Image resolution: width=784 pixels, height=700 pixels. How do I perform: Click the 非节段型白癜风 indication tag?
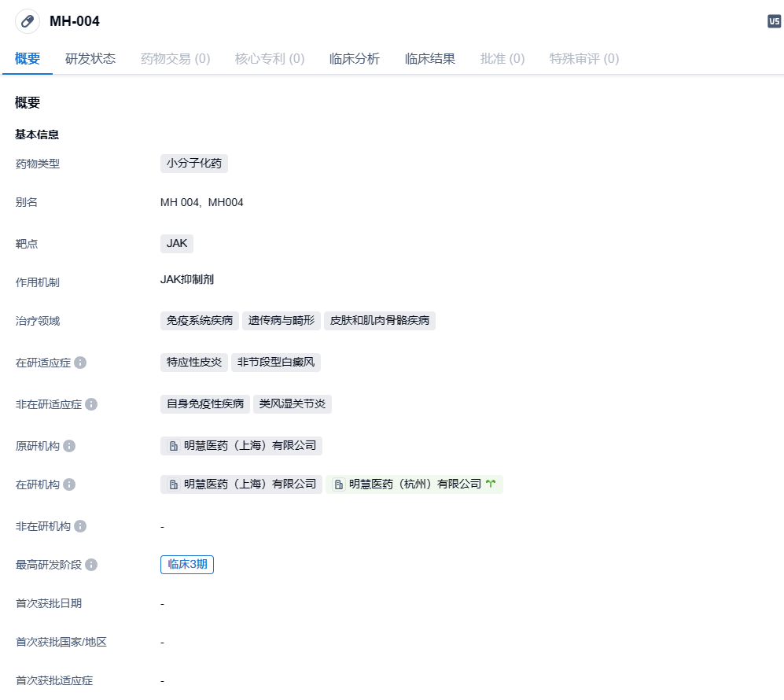click(276, 363)
